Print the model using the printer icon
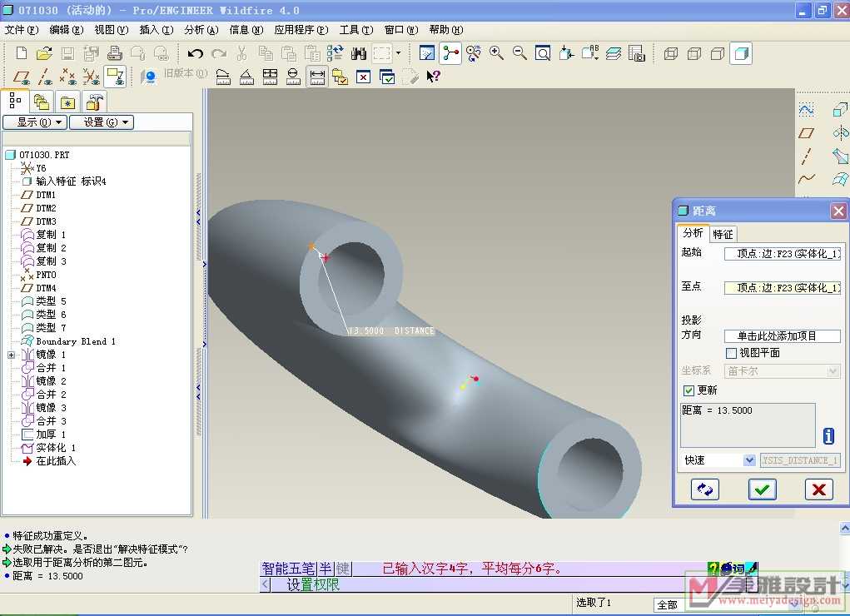Image resolution: width=850 pixels, height=616 pixels. (114, 53)
